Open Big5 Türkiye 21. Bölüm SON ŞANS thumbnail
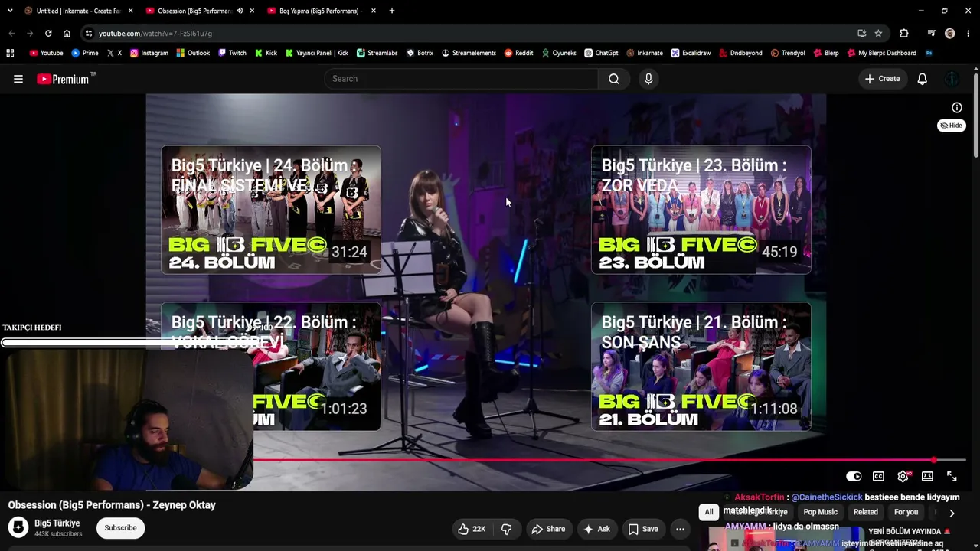Screen dimensions: 980x551 coord(701,367)
